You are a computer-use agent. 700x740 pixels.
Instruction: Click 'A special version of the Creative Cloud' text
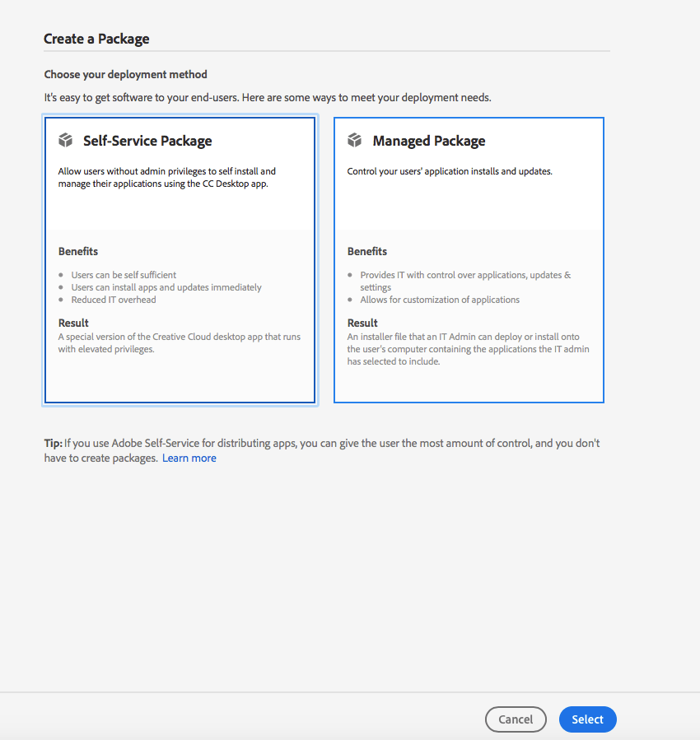click(180, 342)
